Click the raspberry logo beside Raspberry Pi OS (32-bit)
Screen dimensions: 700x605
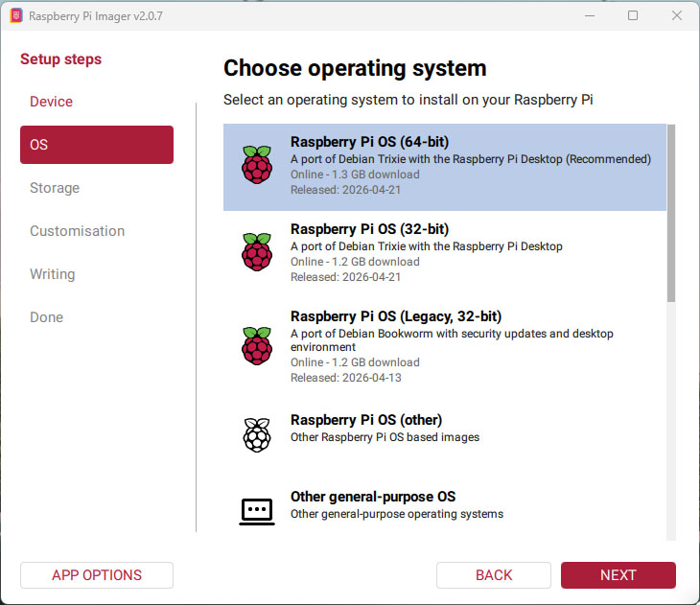[x=257, y=252]
